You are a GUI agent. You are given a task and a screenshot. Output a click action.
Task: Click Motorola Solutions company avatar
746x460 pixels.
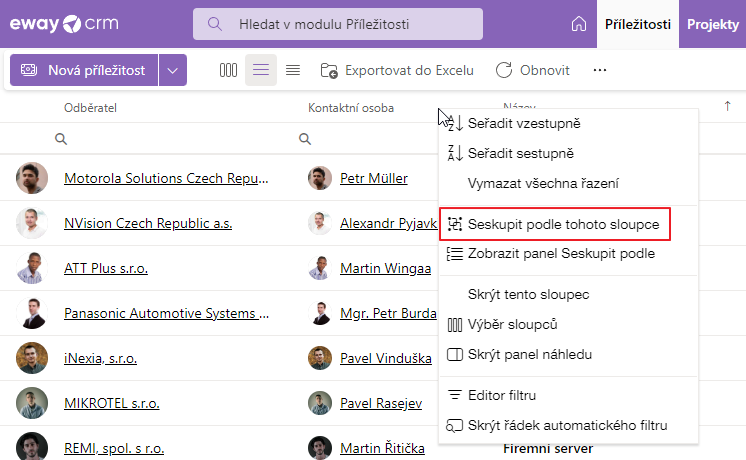point(32,178)
